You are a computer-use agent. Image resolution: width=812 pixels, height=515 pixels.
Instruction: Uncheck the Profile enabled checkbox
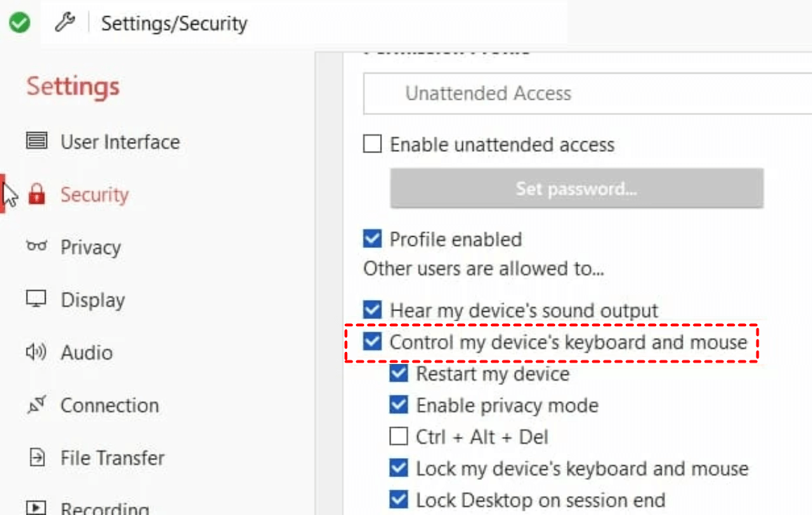[x=372, y=239]
